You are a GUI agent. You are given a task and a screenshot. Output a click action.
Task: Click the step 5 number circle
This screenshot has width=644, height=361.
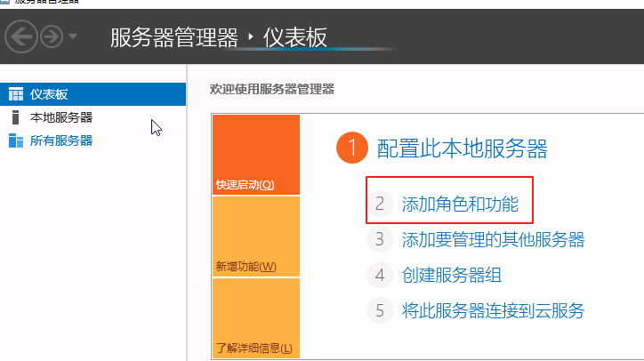point(380,310)
